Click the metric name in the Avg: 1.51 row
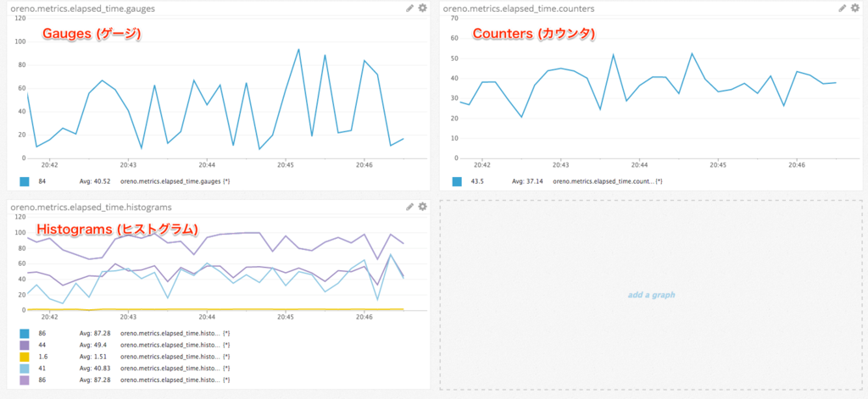The image size is (868, 399). coord(175,357)
